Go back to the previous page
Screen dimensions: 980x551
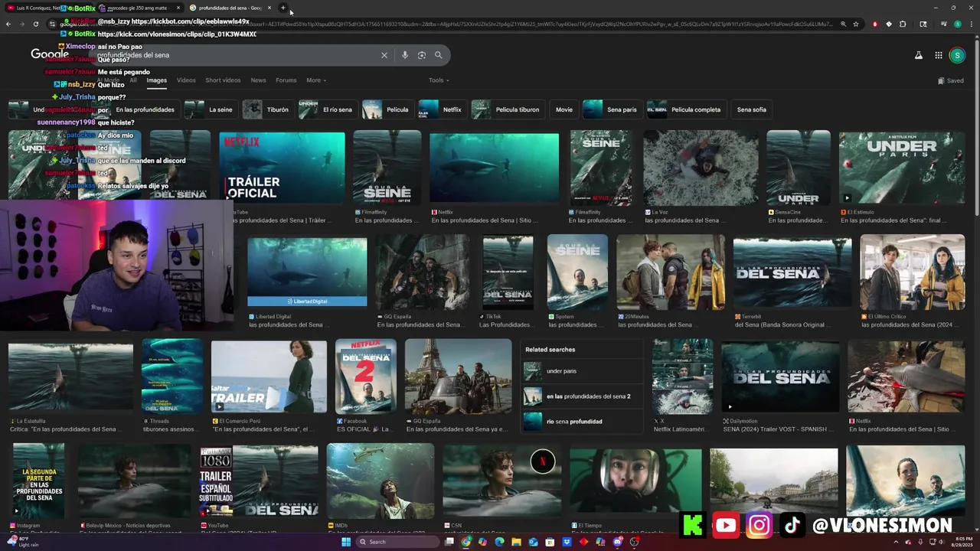(8, 24)
